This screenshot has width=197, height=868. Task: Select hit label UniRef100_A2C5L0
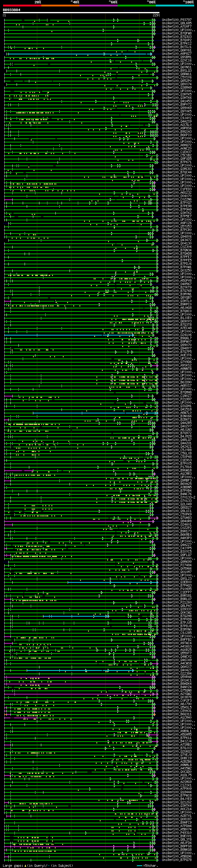pos(177,125)
